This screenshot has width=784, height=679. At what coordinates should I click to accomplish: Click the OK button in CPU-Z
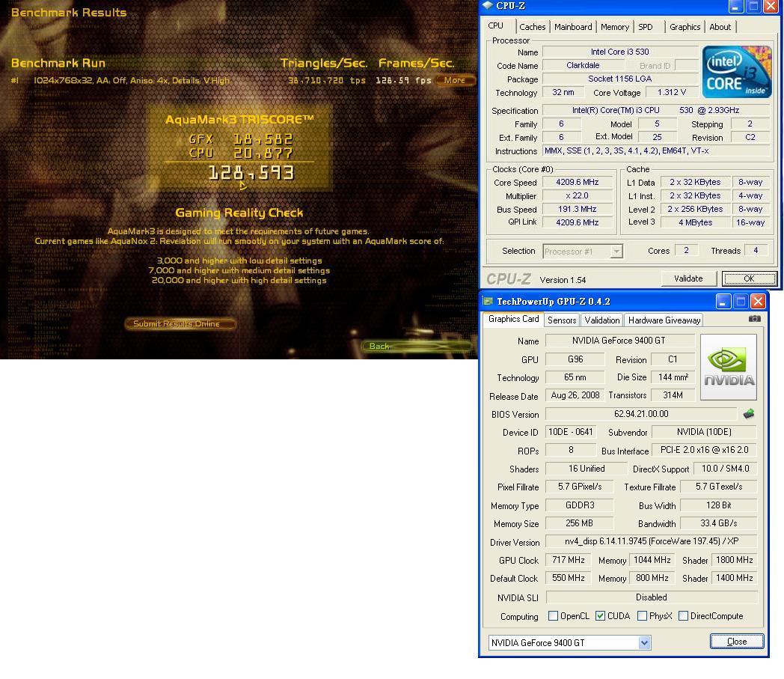pos(749,278)
